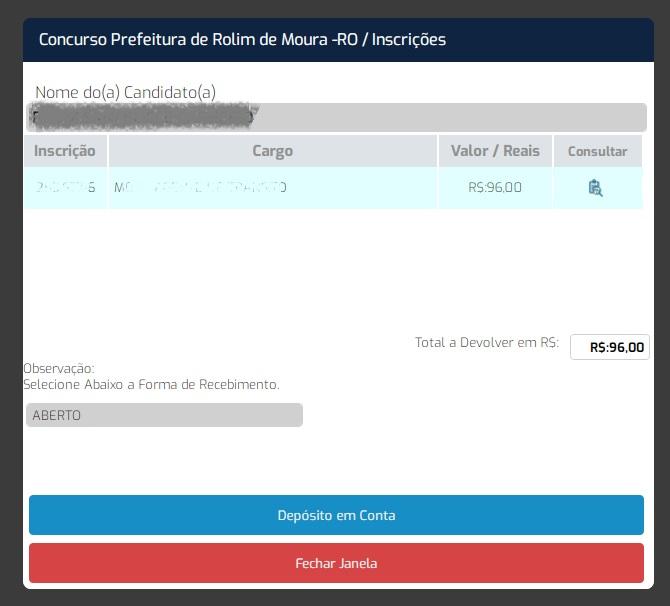Click the Total a Devolver em R$ label
The width and height of the screenshot is (670, 606).
coord(487,343)
